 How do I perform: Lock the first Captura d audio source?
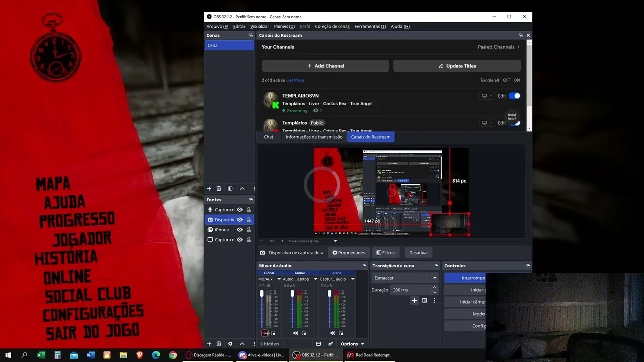(x=249, y=210)
